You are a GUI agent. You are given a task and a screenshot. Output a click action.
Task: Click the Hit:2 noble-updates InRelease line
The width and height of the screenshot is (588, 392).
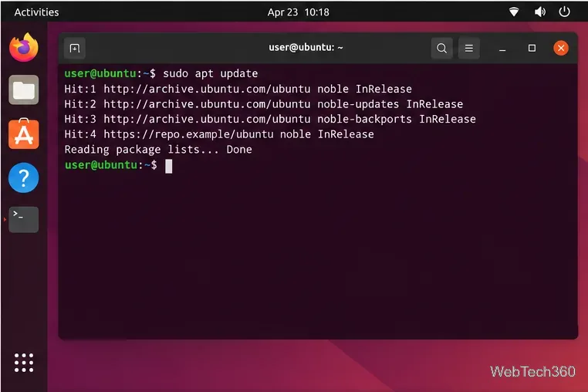click(264, 104)
